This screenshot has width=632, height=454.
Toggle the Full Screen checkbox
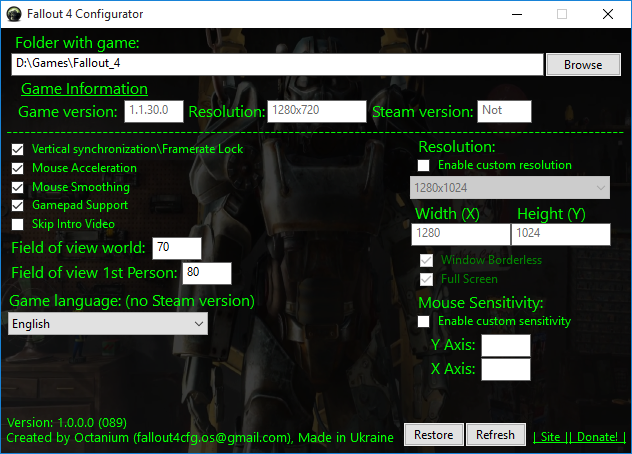426,279
